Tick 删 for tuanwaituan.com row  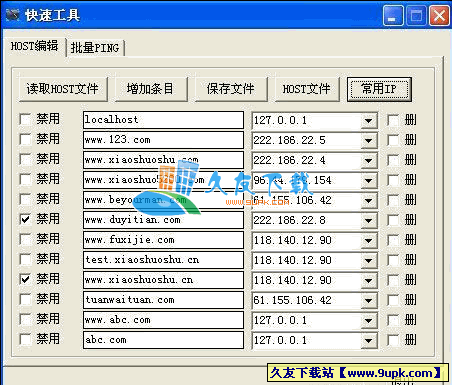coord(393,300)
